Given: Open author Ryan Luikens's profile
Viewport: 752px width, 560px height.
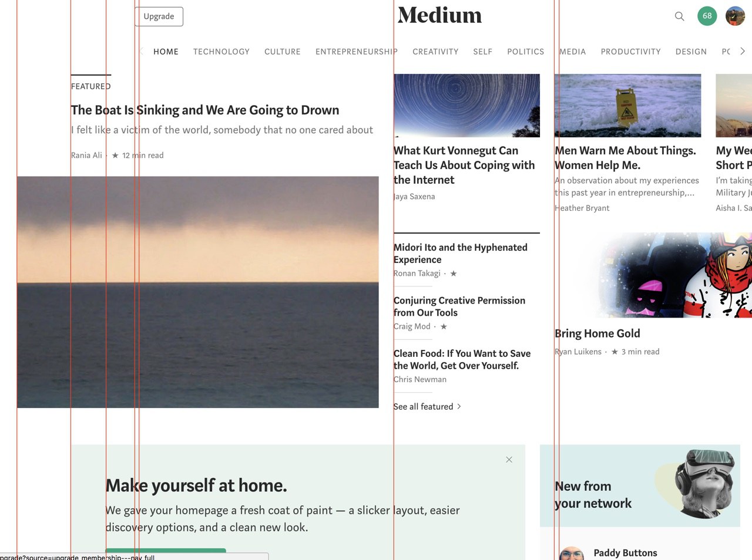Looking at the screenshot, I should [578, 352].
